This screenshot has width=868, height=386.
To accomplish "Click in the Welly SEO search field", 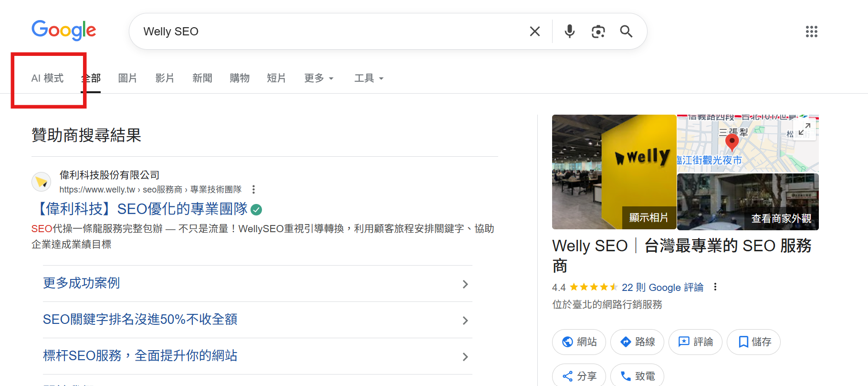I will (x=329, y=32).
